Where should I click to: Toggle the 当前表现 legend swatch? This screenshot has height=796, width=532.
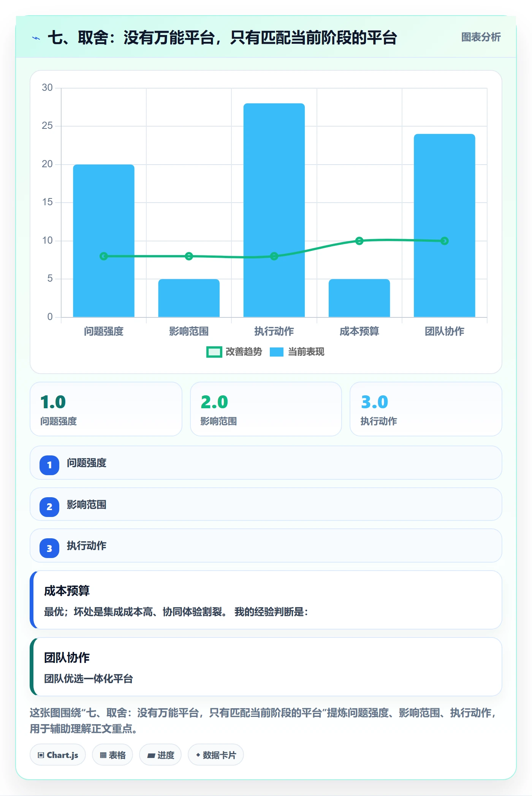276,352
